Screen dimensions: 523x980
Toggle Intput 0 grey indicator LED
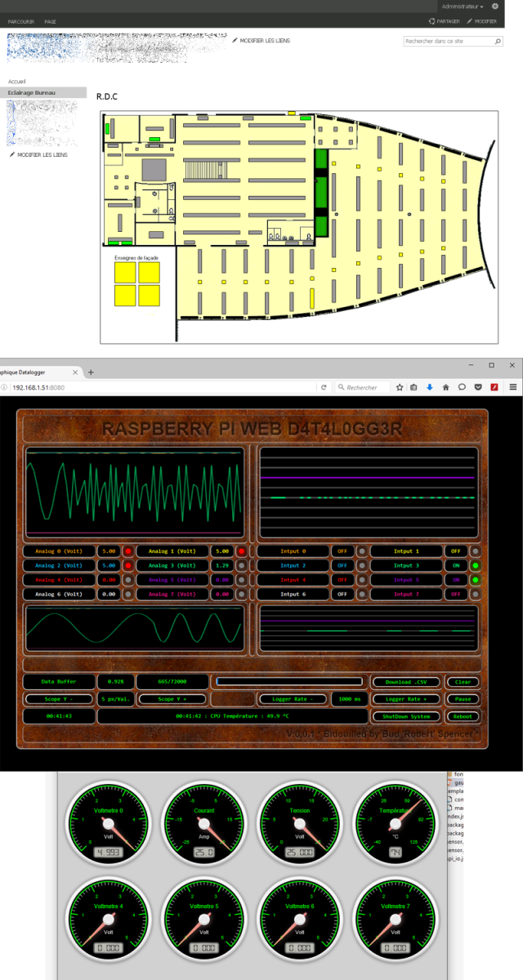pyautogui.click(x=362, y=551)
